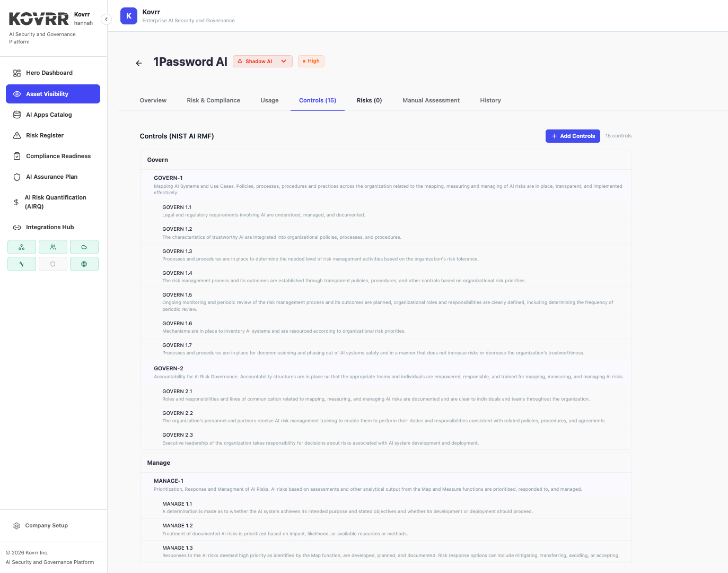The width and height of the screenshot is (728, 573).
Task: Expand the GOVERN-2 category row
Action: (x=386, y=372)
